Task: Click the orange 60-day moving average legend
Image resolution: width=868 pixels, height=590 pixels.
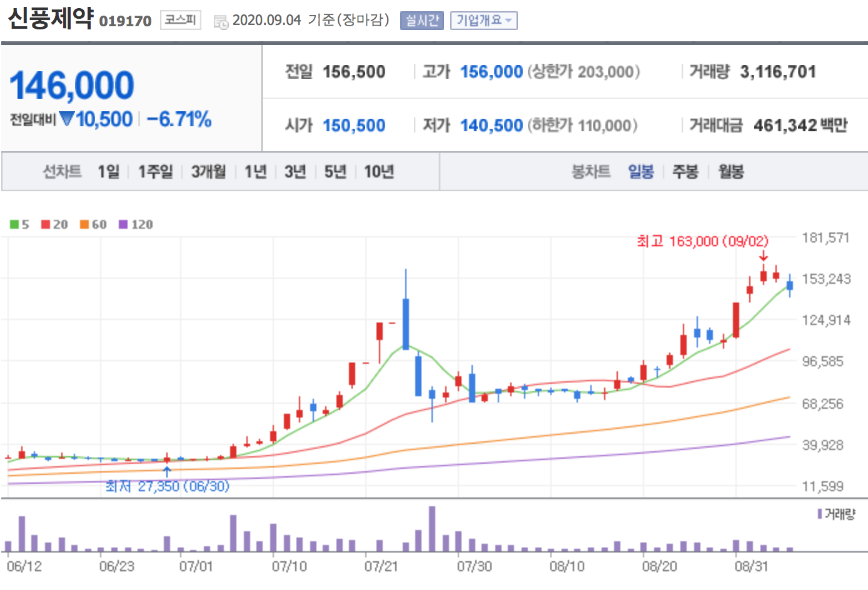Action: 93,224
